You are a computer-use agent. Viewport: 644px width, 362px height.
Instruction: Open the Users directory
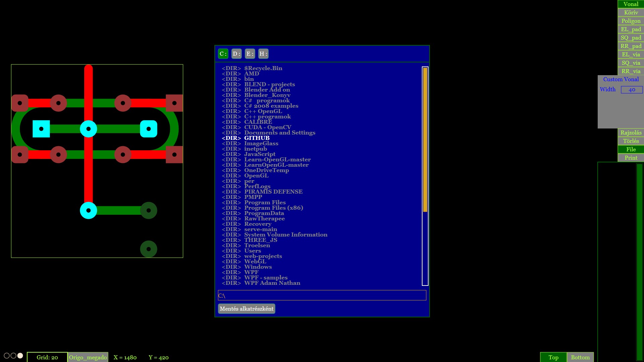coord(252,251)
